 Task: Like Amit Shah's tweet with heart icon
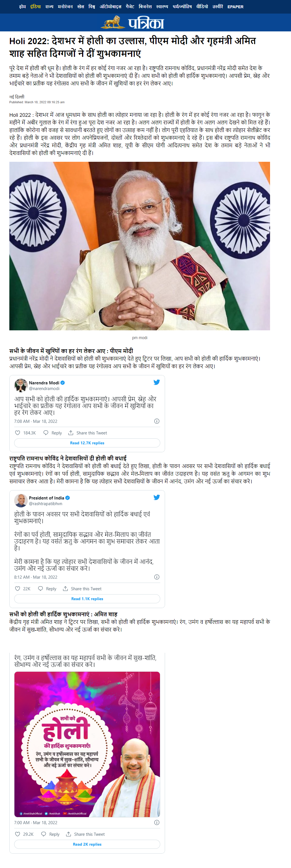tap(18, 834)
